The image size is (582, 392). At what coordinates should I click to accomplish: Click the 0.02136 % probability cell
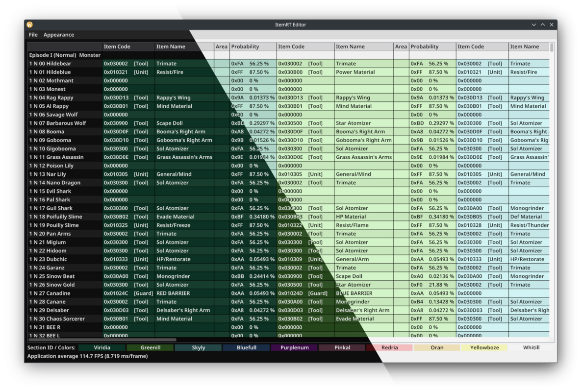coord(432,276)
